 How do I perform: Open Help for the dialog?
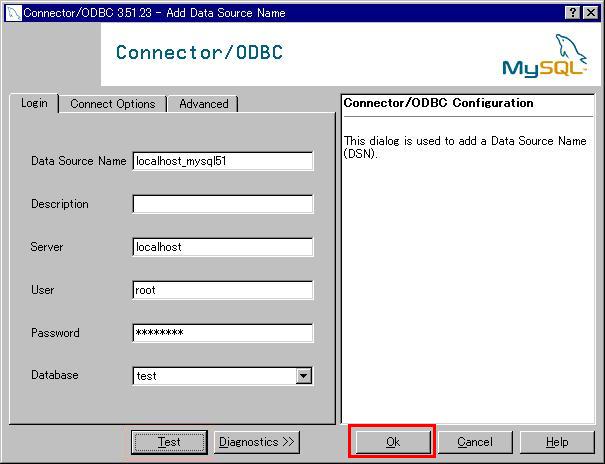pyautogui.click(x=557, y=442)
